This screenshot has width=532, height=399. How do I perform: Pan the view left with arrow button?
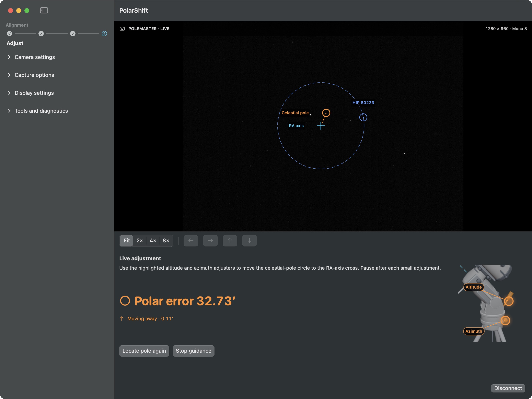pos(191,241)
